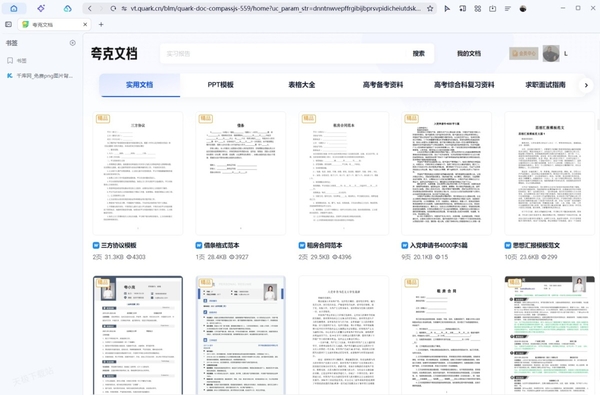Select the 高考综合科复习资料 tab
600x395 pixels.
[x=464, y=85]
